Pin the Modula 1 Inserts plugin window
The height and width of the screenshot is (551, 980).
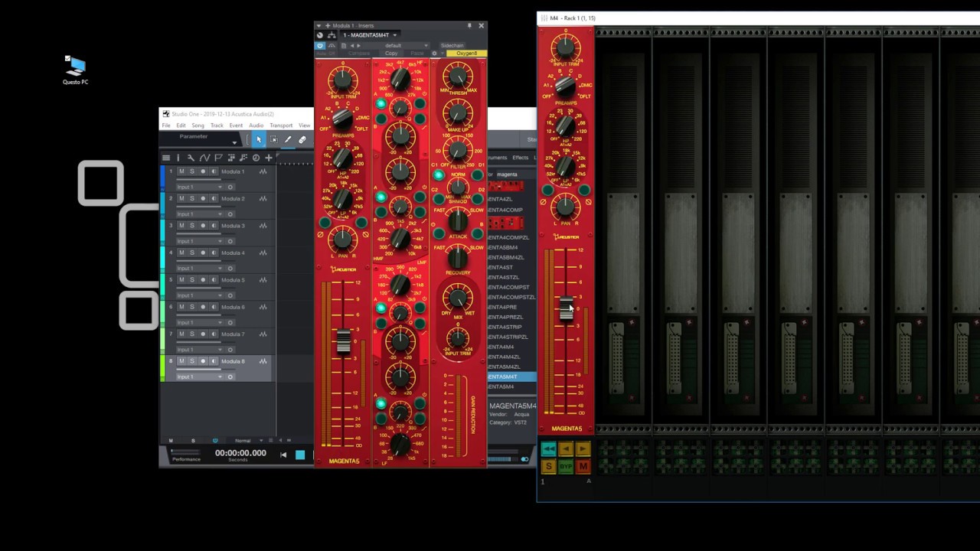(x=469, y=25)
